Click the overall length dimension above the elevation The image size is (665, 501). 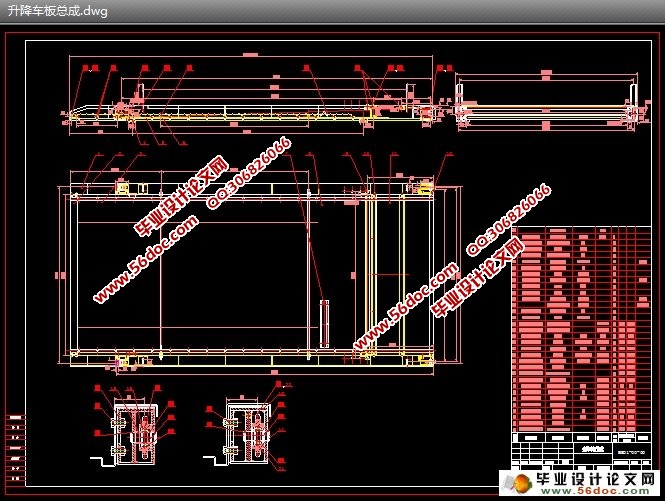coord(250,55)
